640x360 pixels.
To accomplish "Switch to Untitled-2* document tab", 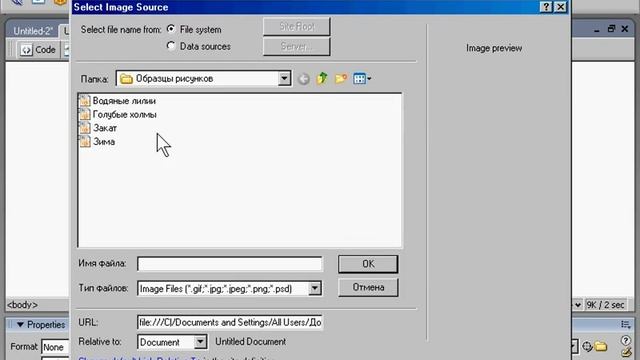I will 33,31.
